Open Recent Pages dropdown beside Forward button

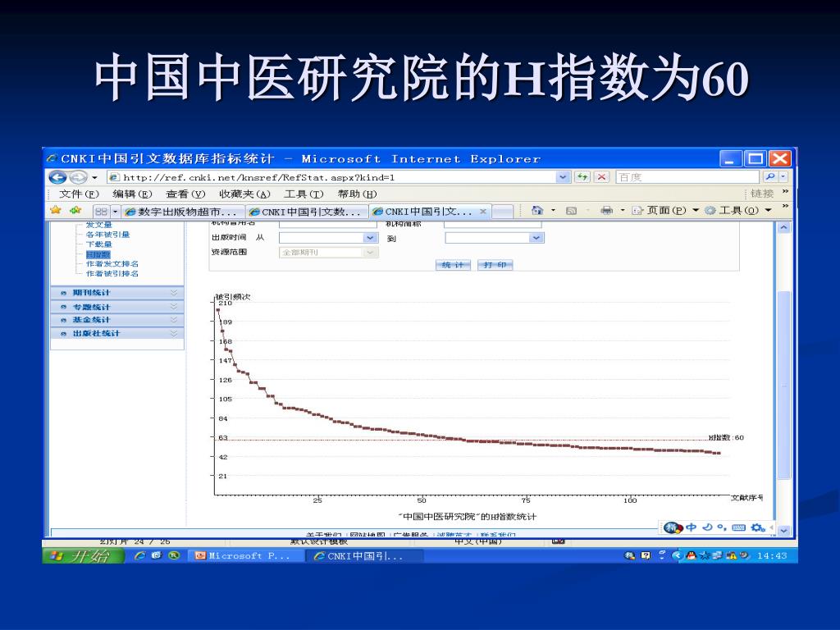pyautogui.click(x=95, y=177)
